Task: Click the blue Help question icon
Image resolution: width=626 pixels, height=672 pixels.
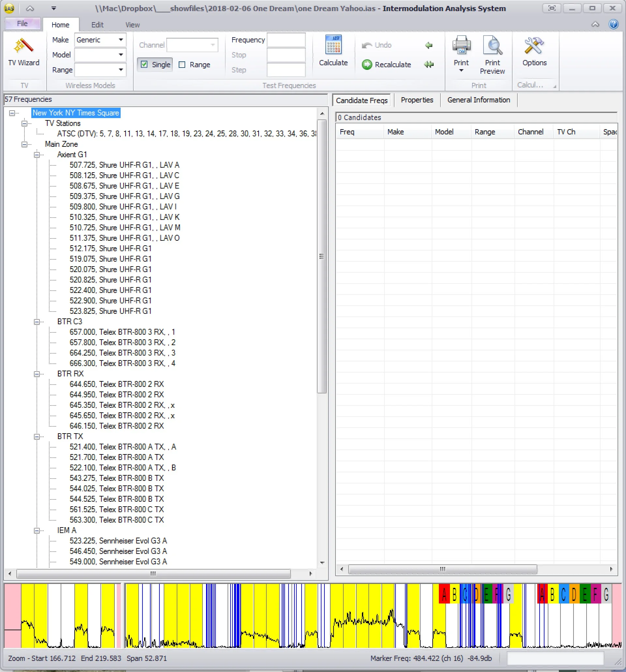Action: tap(614, 24)
